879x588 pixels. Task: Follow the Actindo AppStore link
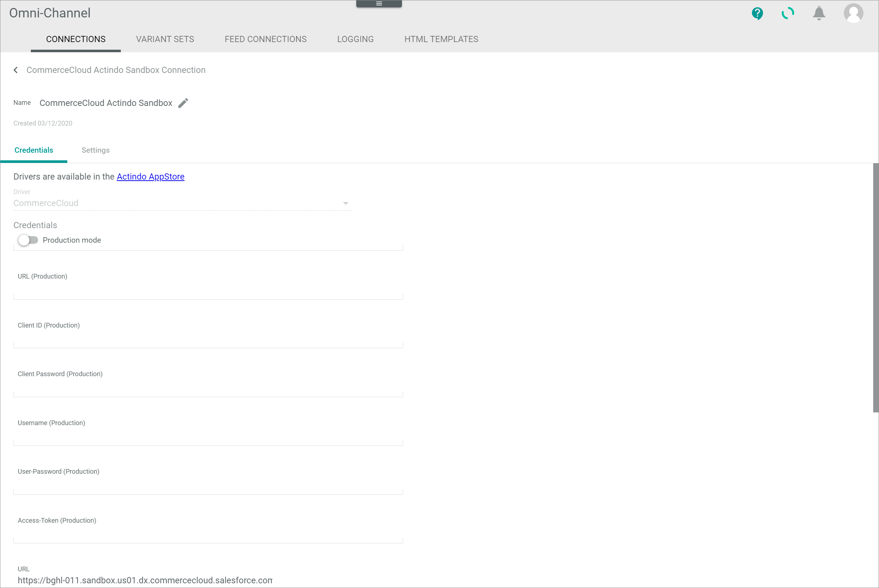click(151, 177)
